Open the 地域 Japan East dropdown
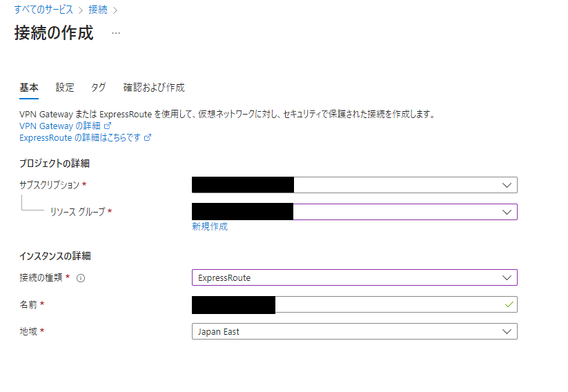Screen dimensions: 568x392 354,331
